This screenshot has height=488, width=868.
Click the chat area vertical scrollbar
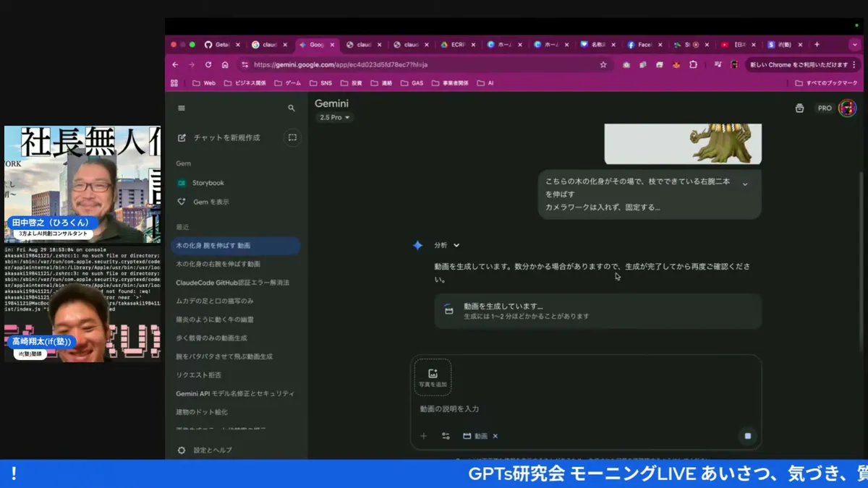860,260
